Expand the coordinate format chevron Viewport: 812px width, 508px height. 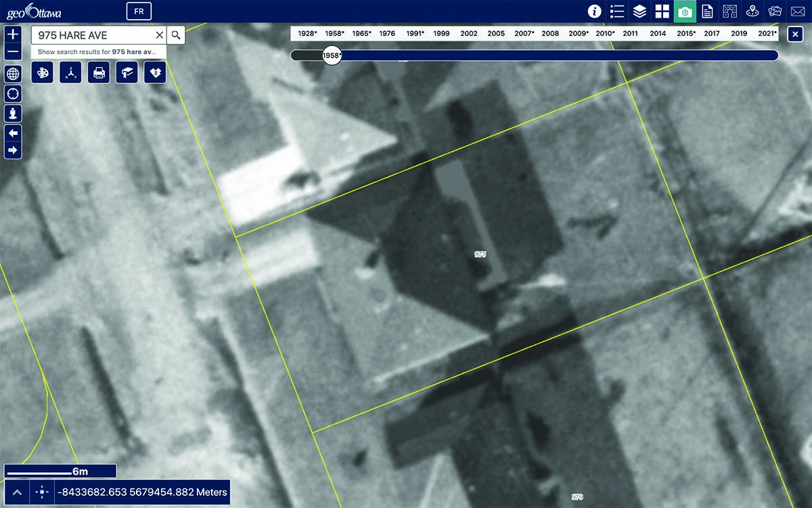[x=18, y=492]
